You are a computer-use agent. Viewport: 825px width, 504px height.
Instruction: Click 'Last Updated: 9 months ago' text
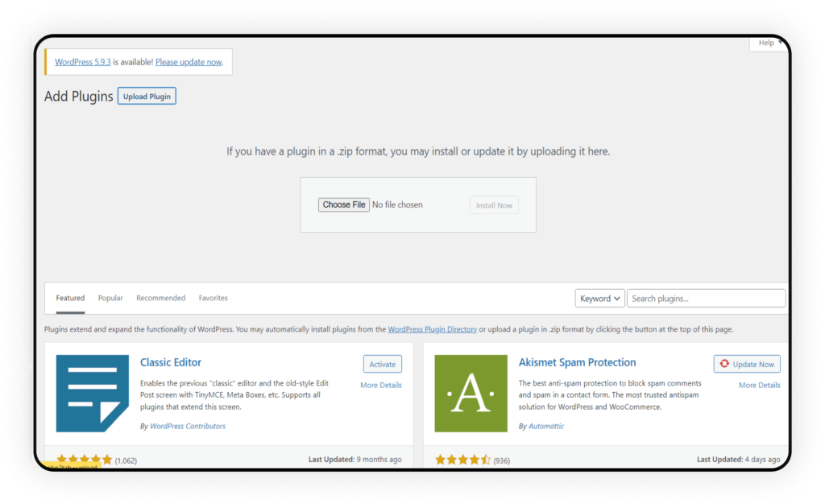pyautogui.click(x=354, y=460)
